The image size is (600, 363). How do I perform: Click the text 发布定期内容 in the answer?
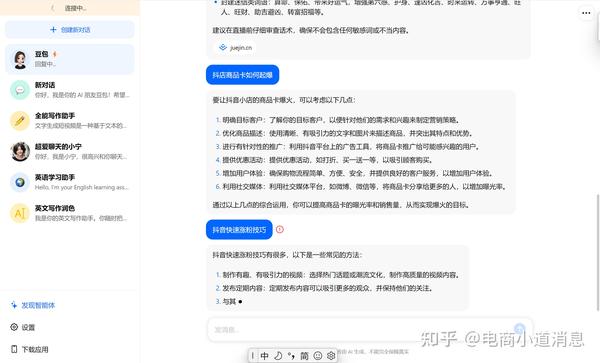[x=243, y=288]
